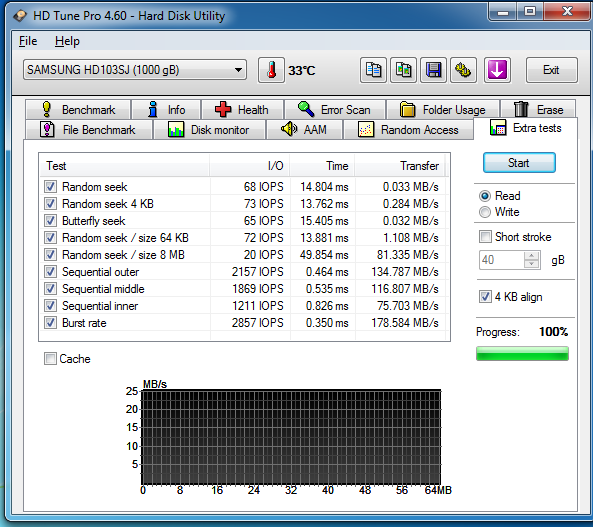Uncheck the Butterfly seek checkbox

point(50,221)
